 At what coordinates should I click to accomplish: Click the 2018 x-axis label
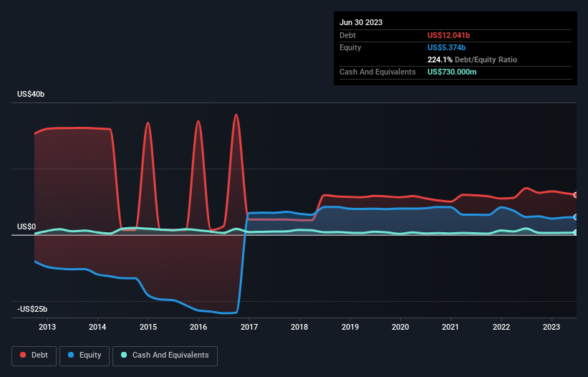[x=299, y=327]
